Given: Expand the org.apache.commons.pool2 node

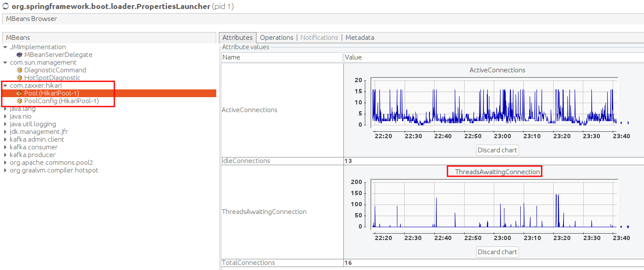Looking at the screenshot, I should coord(5,162).
